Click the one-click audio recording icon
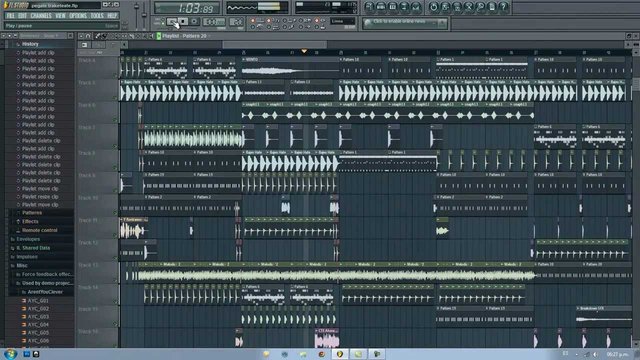 (x=480, y=7)
